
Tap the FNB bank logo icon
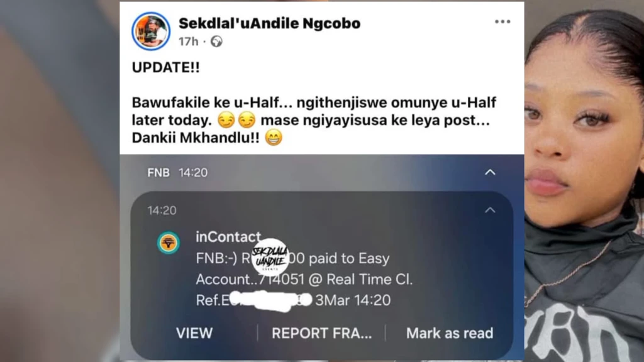(169, 243)
